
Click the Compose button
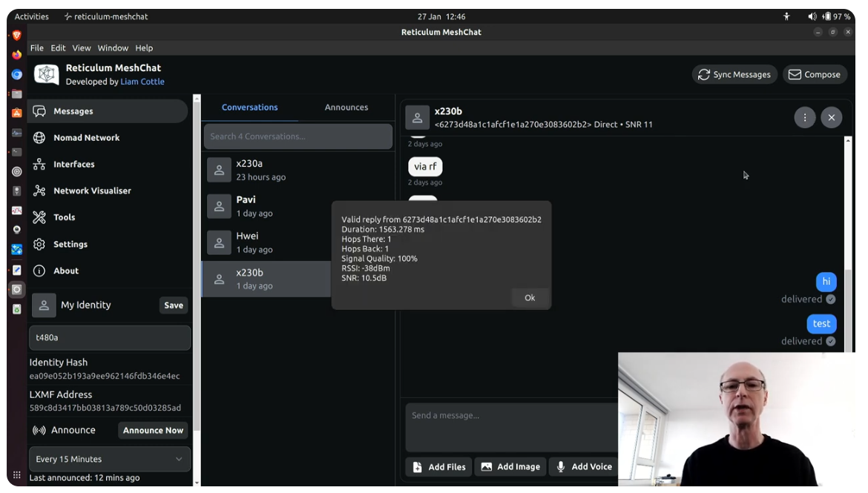coord(815,75)
